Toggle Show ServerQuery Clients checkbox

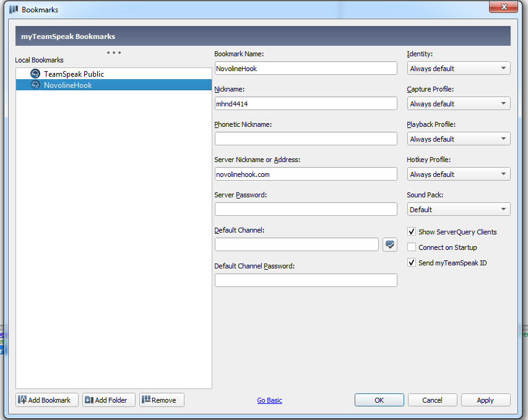coord(412,231)
